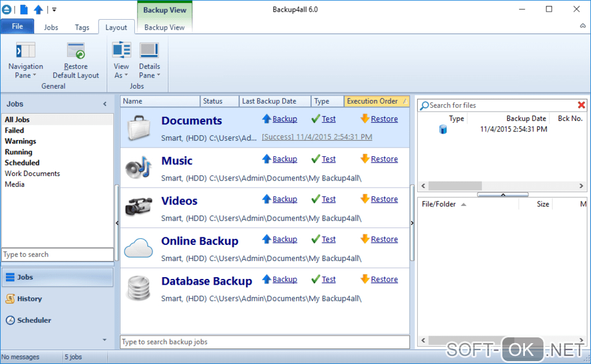Switch to the Jobs ribbon tab
The image size is (591, 364).
[x=51, y=27]
